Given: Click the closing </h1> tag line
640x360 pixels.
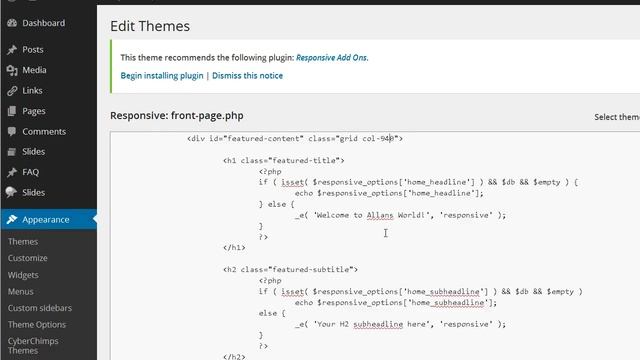Looking at the screenshot, I should coord(234,247).
